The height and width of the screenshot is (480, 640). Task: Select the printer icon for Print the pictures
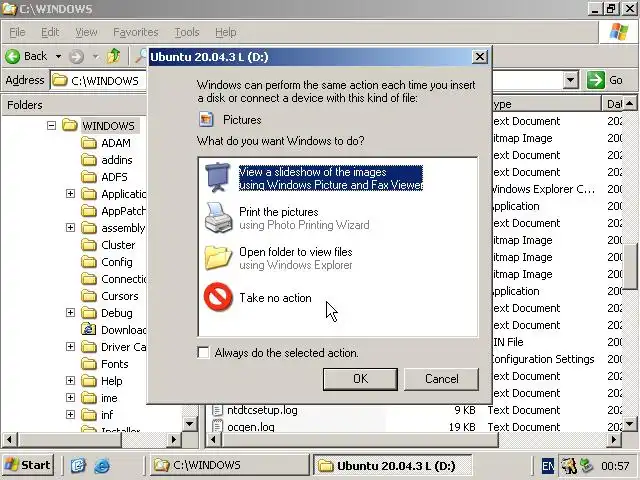218,218
